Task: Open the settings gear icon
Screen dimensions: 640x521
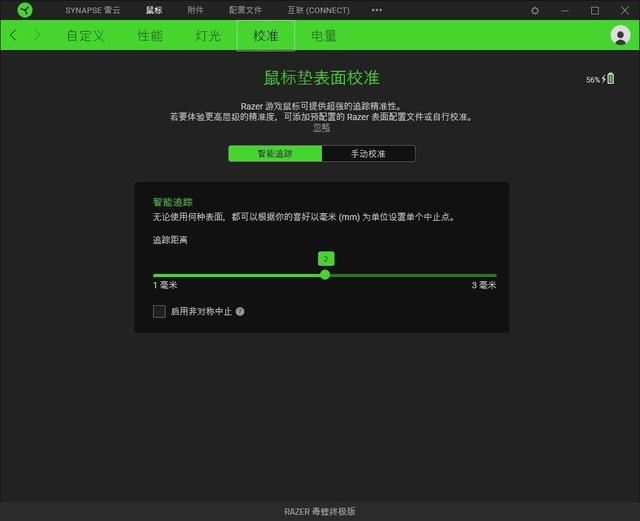Action: click(x=535, y=11)
